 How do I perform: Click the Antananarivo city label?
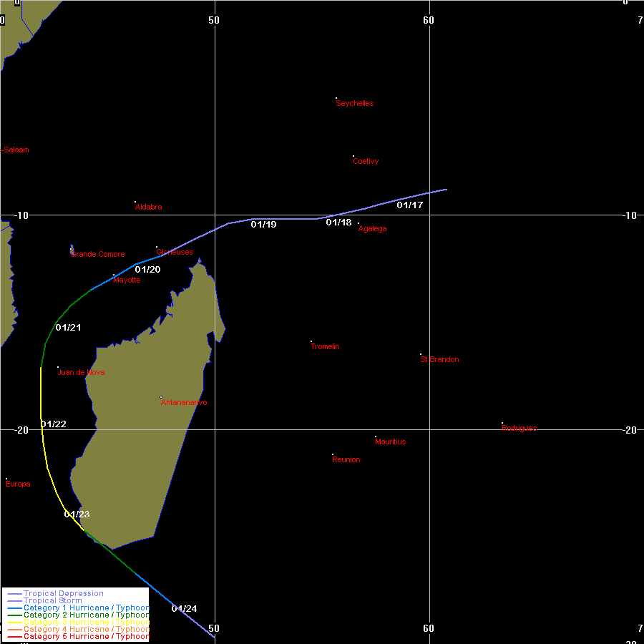pyautogui.click(x=184, y=403)
